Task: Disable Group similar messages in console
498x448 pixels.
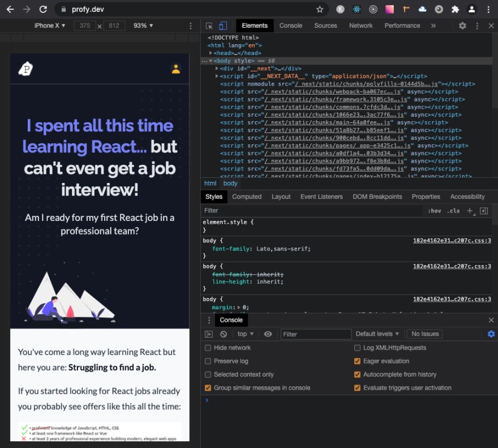Action: click(x=208, y=388)
